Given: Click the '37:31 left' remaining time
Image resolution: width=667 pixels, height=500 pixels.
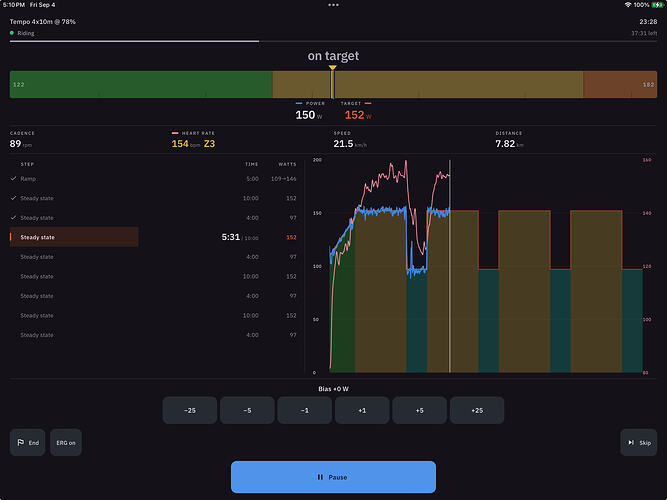Looking at the screenshot, I should point(644,33).
